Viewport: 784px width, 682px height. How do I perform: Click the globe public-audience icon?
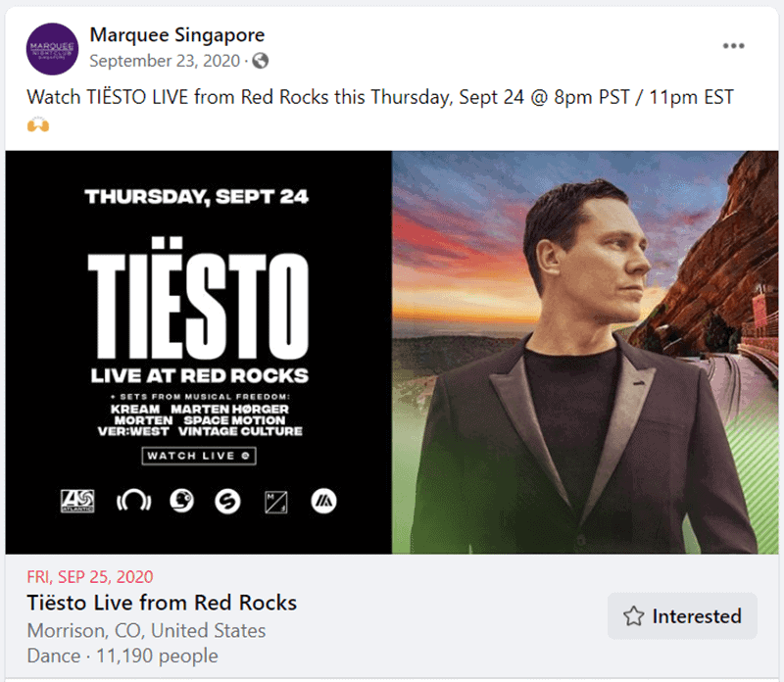[260, 62]
